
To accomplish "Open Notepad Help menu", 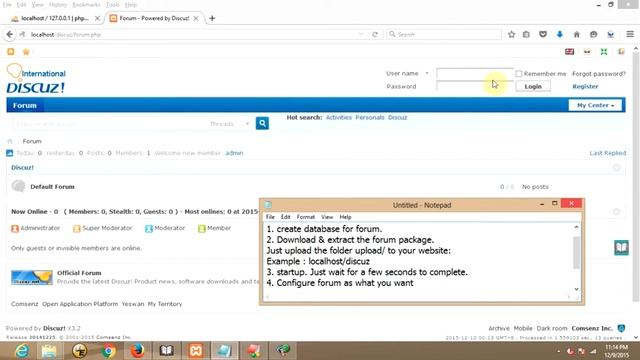I will tap(345, 217).
